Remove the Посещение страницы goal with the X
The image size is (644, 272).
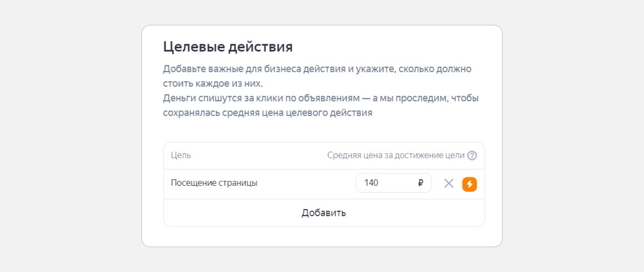point(449,184)
